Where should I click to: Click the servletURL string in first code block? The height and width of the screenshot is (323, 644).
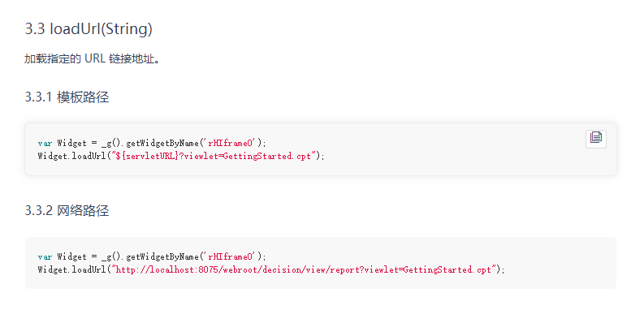pos(215,156)
